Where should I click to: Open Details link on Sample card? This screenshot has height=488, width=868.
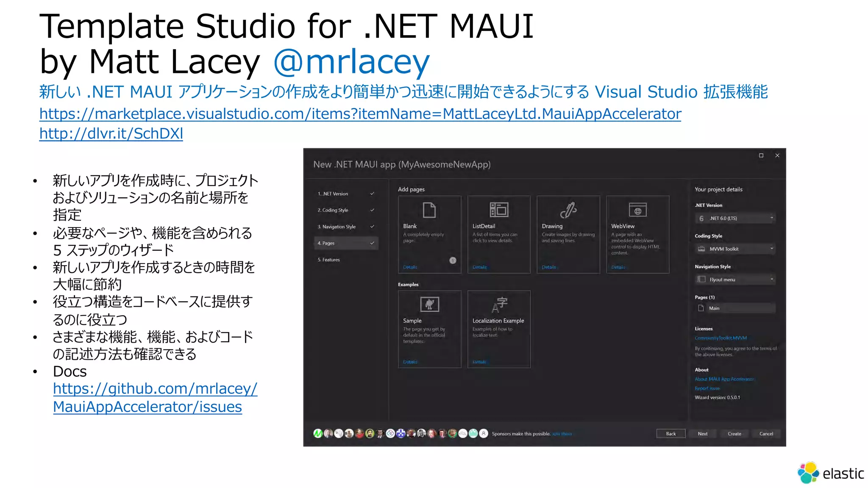click(x=410, y=362)
